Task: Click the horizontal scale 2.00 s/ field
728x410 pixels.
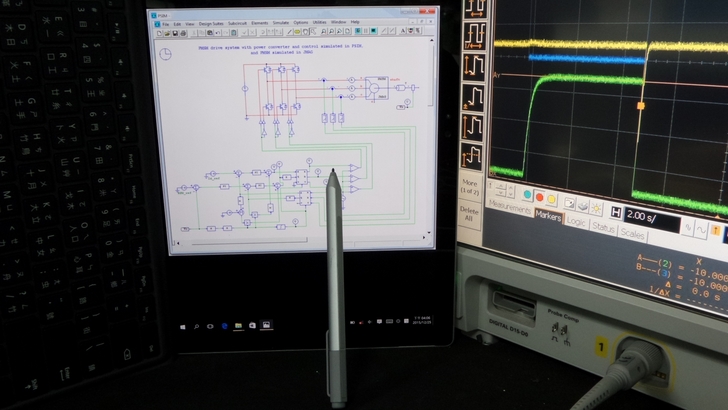Action: point(653,220)
